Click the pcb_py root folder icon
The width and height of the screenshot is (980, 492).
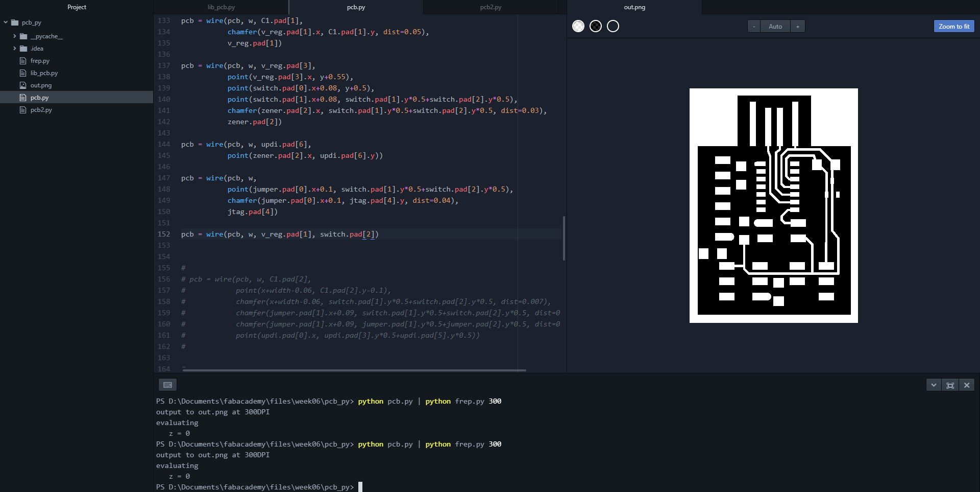pos(15,22)
